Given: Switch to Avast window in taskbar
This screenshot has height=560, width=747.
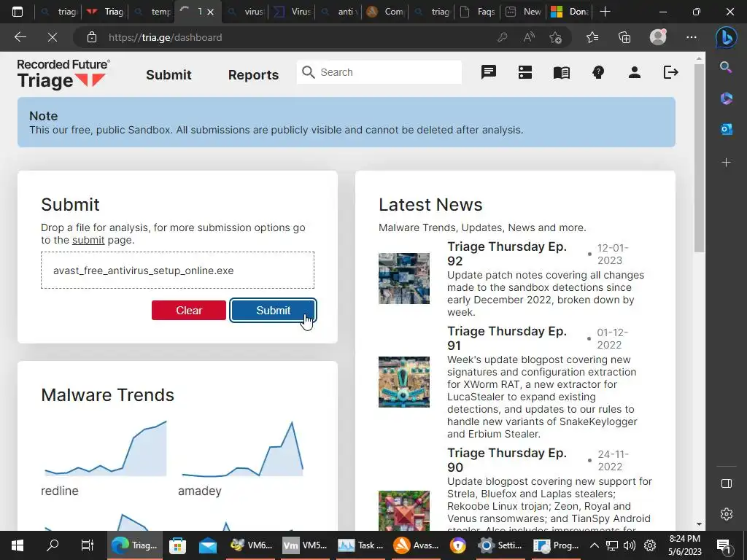Looking at the screenshot, I should coord(416,545).
